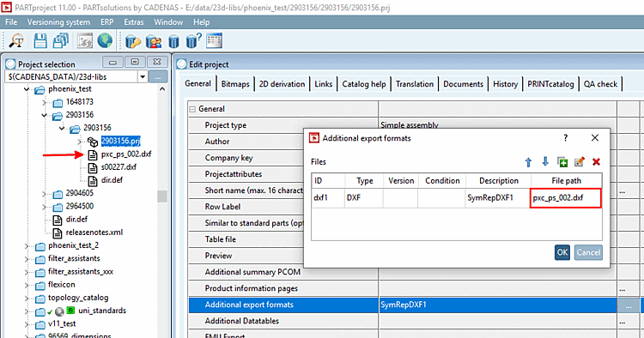Open the File menu

(11, 22)
